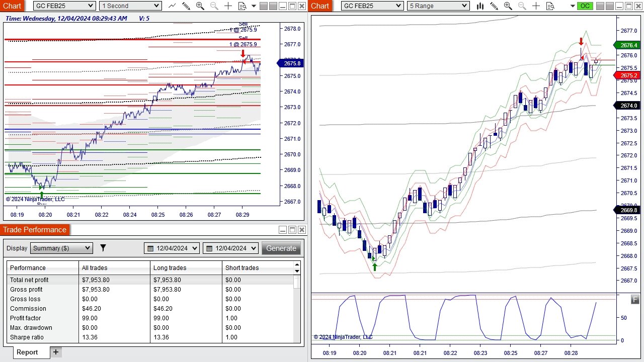Select the Chart title tab of 1 Second chart

tap(12, 6)
